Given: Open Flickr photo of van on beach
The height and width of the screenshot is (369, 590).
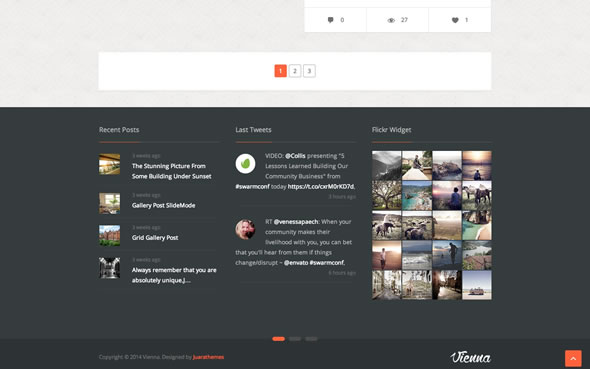Looking at the screenshot, I should click(x=477, y=285).
